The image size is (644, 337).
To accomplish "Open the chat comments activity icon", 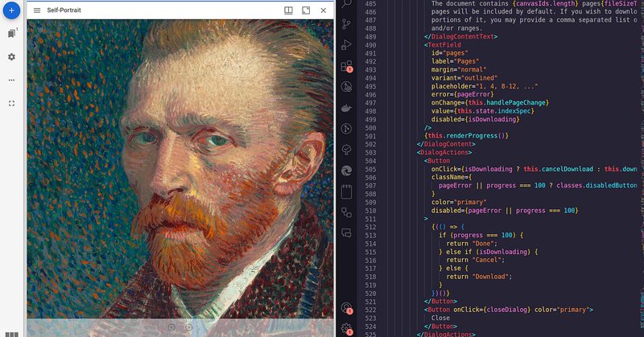I will 347,233.
